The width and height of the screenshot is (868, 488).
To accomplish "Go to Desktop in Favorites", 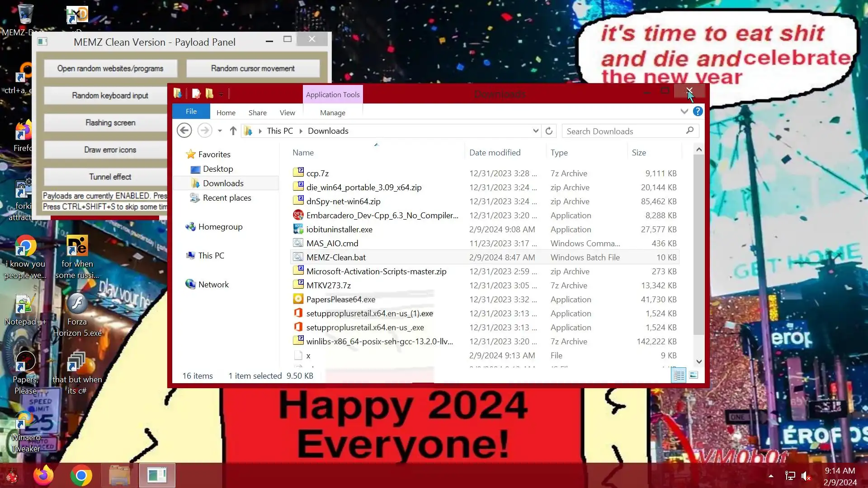I will click(x=218, y=169).
